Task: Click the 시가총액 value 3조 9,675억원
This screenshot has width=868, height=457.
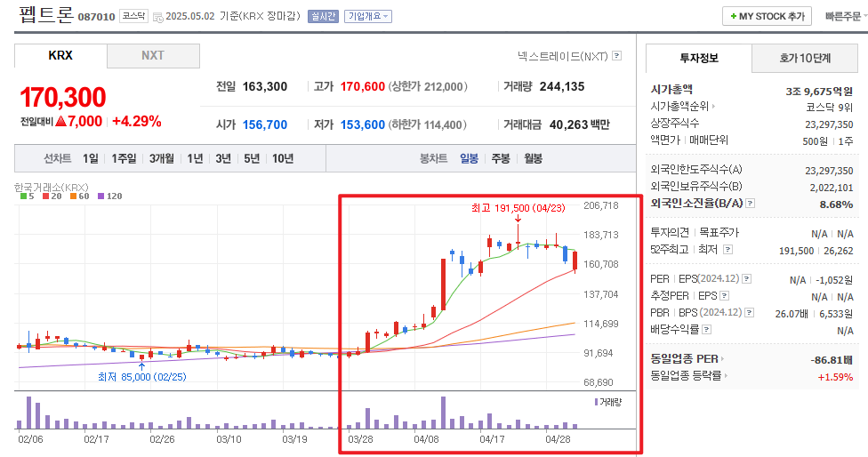Action: (819, 92)
